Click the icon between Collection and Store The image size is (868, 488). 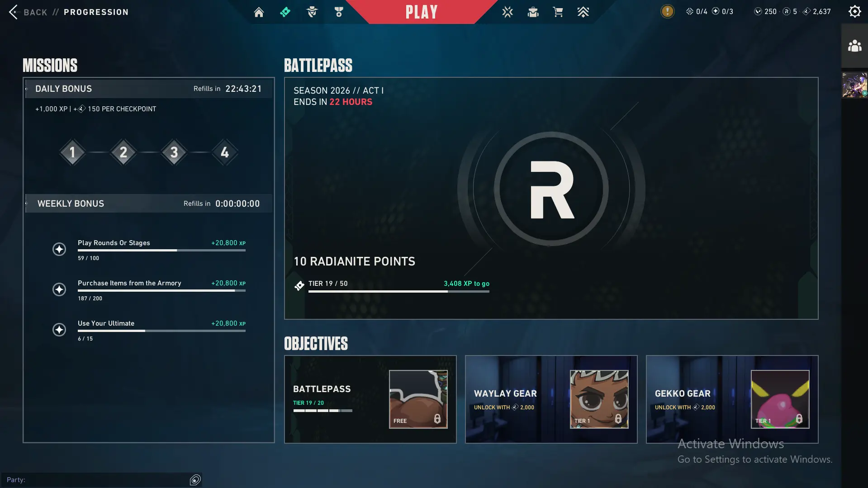(x=533, y=12)
